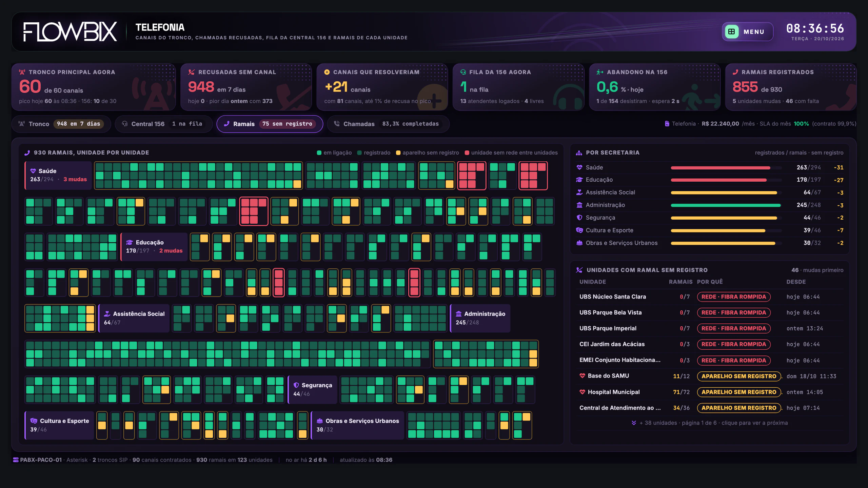This screenshot has width=868, height=488.
Task: Click the Unidades com ramal sem registro icon
Action: [x=579, y=270]
